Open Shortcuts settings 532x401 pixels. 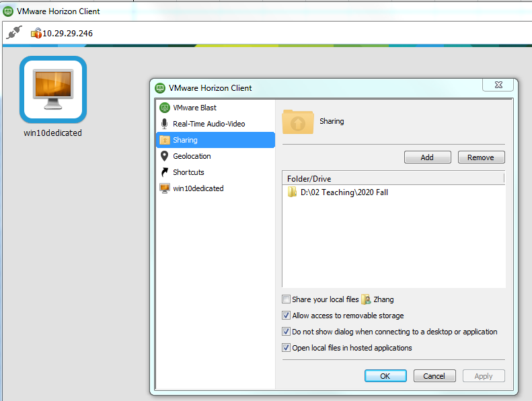point(215,172)
